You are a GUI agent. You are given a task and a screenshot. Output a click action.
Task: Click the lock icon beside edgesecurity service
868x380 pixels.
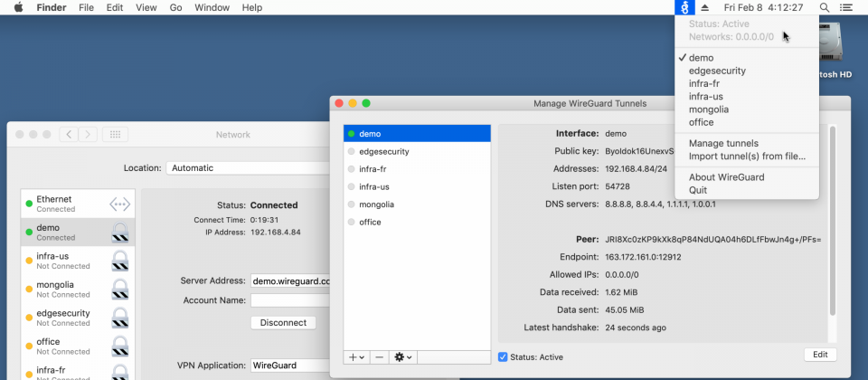[119, 318]
